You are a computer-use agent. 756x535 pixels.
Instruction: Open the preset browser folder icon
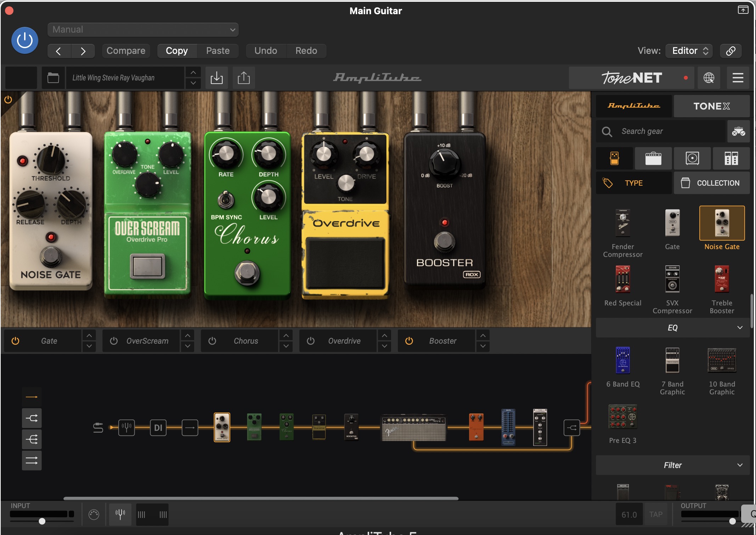[53, 78]
